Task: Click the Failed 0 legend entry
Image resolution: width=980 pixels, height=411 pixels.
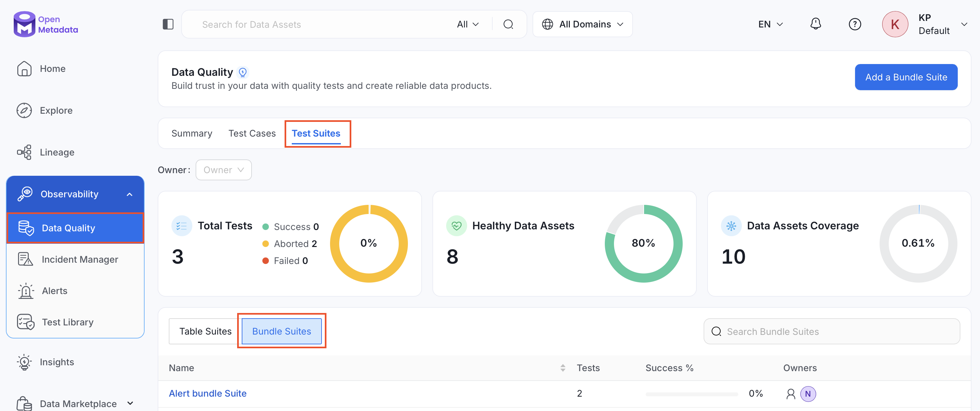Action: click(x=285, y=261)
